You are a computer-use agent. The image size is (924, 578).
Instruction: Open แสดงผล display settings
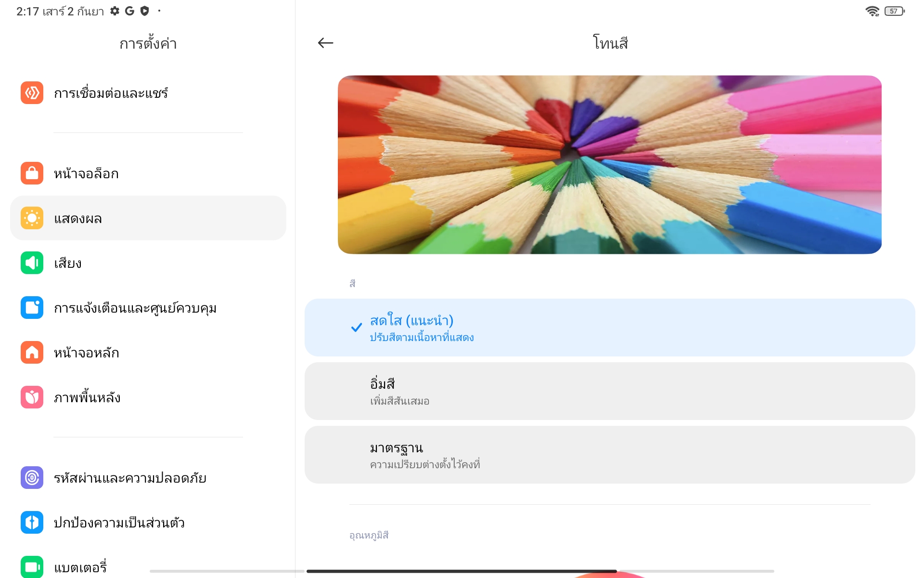pos(148,218)
